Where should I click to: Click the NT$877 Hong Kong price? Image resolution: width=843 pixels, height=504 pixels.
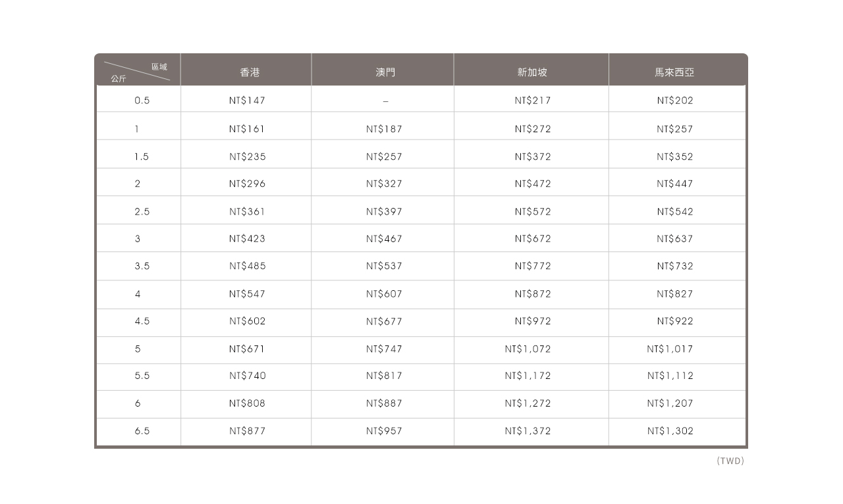[x=247, y=431]
